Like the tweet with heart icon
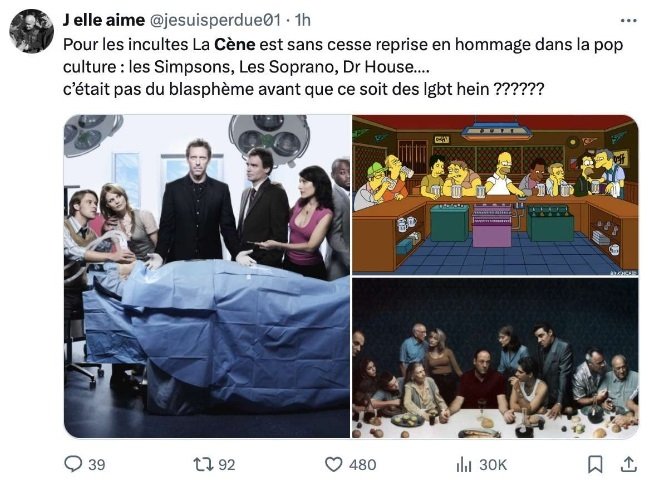Viewport: 648px width, 481px height. pyautogui.click(x=334, y=464)
